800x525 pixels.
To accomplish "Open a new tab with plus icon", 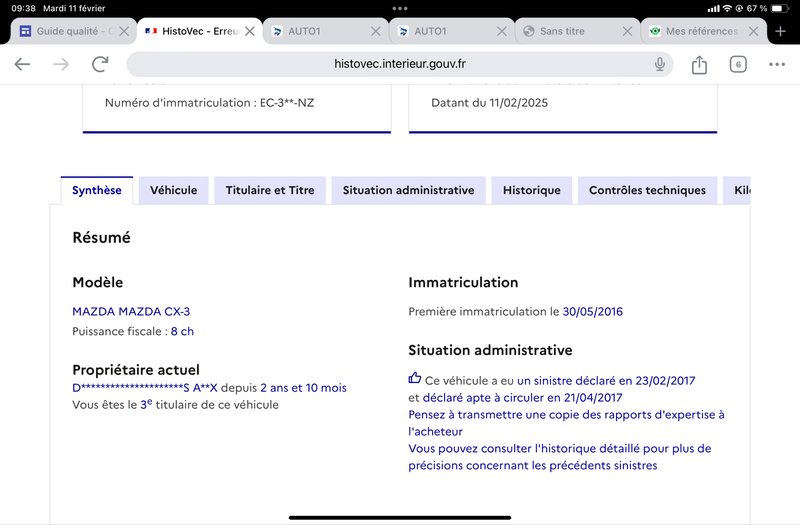I will click(780, 31).
